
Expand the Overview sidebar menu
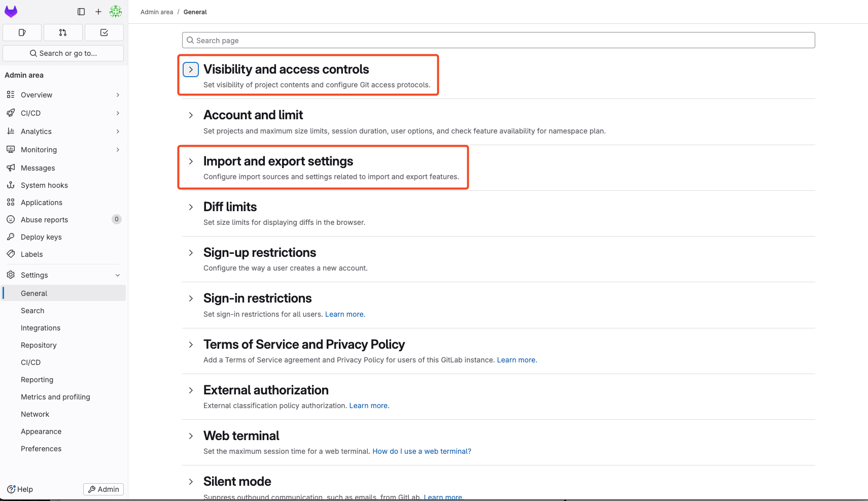coord(118,95)
